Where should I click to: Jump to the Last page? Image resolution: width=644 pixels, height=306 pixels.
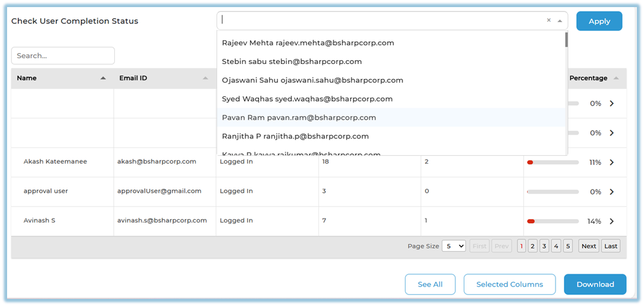610,246
